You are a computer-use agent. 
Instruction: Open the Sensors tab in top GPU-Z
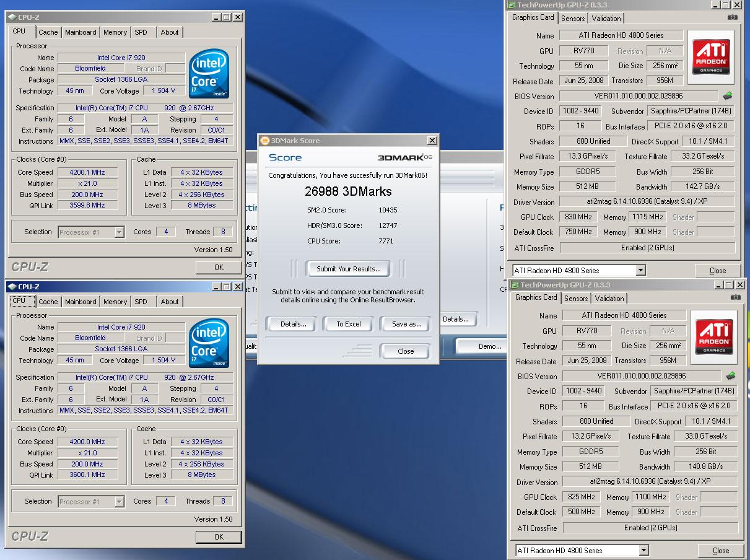[x=573, y=19]
